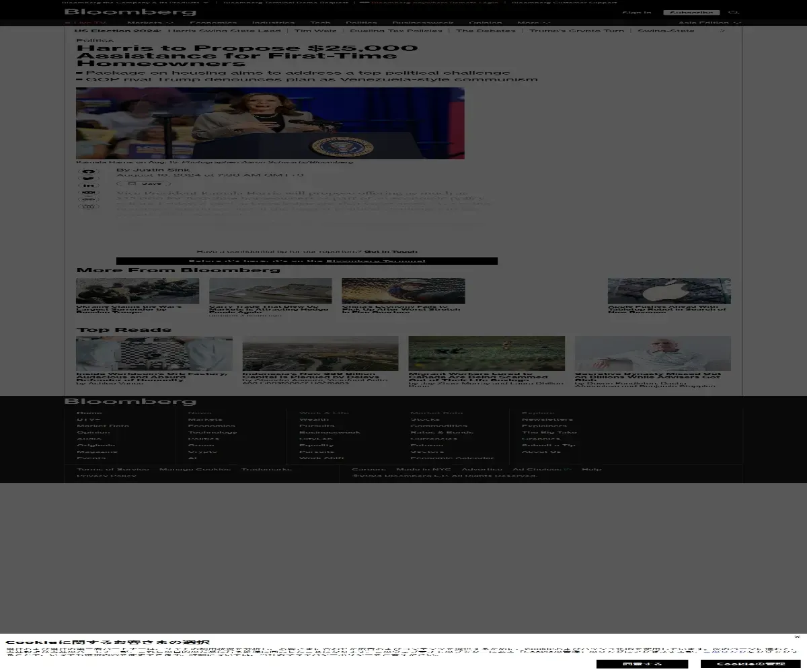Open the Economics nav section
Image resolution: width=807 pixels, height=672 pixels.
coord(213,23)
